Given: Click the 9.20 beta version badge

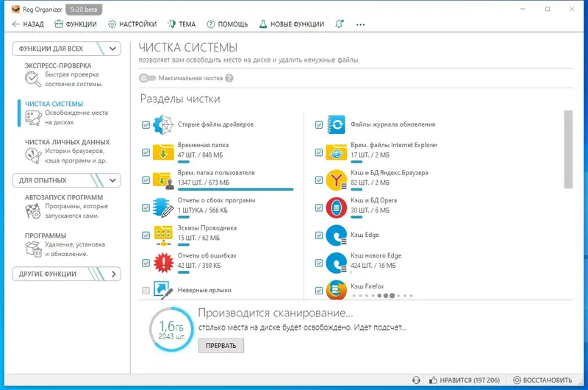Looking at the screenshot, I should click(84, 10).
